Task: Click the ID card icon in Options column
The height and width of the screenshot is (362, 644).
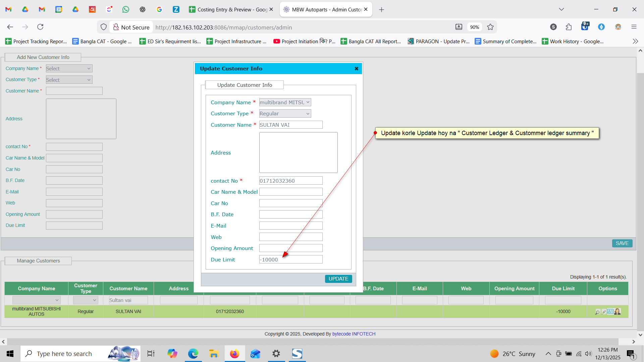Action: [610, 311]
